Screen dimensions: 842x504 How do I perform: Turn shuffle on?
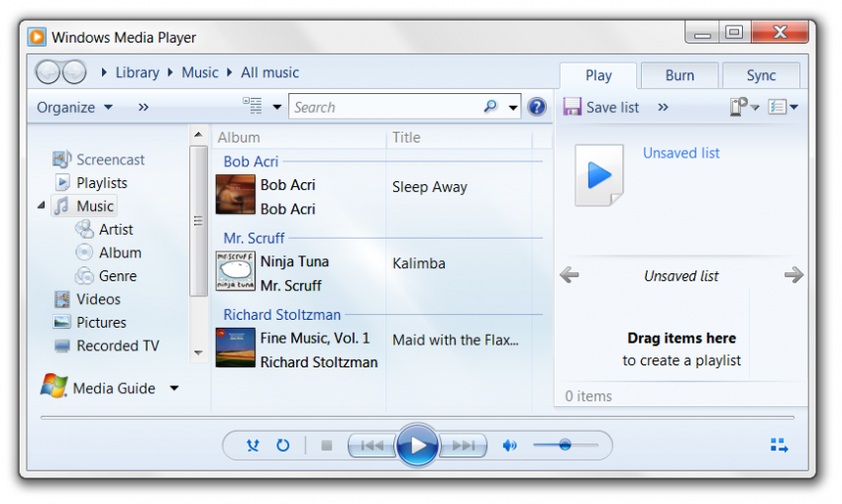pyautogui.click(x=253, y=446)
